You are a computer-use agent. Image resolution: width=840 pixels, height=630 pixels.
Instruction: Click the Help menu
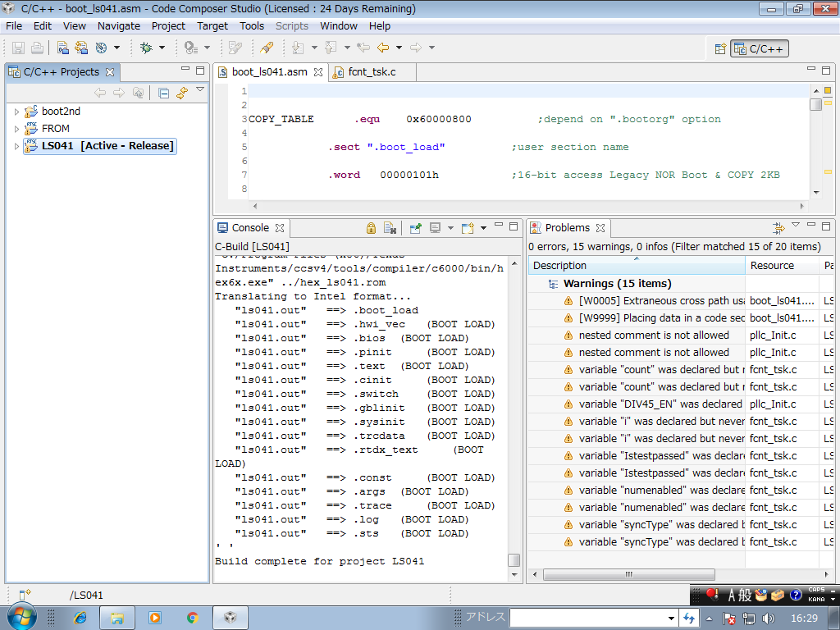click(379, 26)
